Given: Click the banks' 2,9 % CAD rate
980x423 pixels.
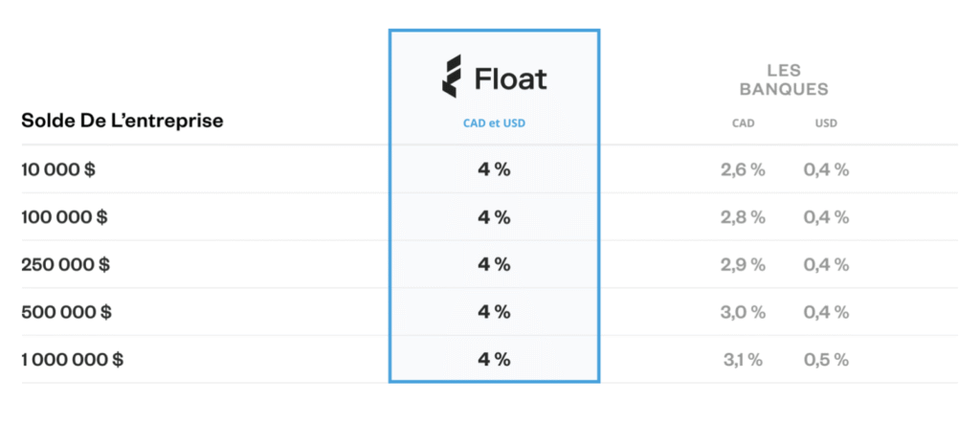Looking at the screenshot, I should point(743,264).
